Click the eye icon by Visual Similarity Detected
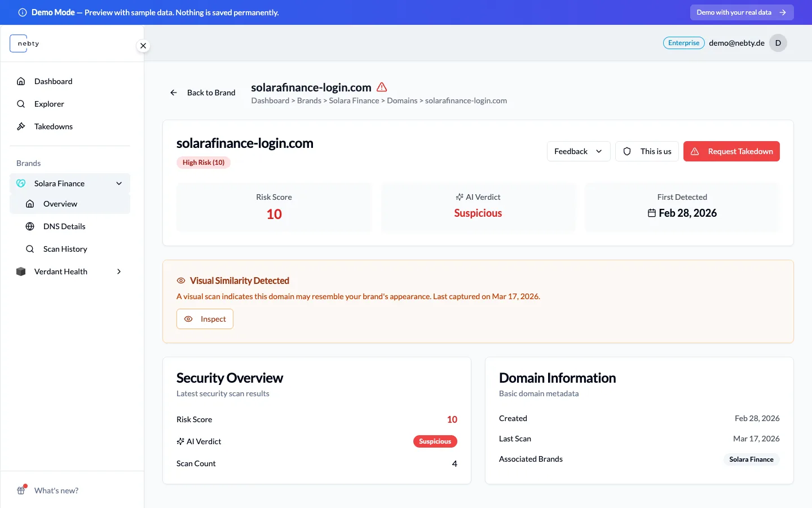 point(181,281)
